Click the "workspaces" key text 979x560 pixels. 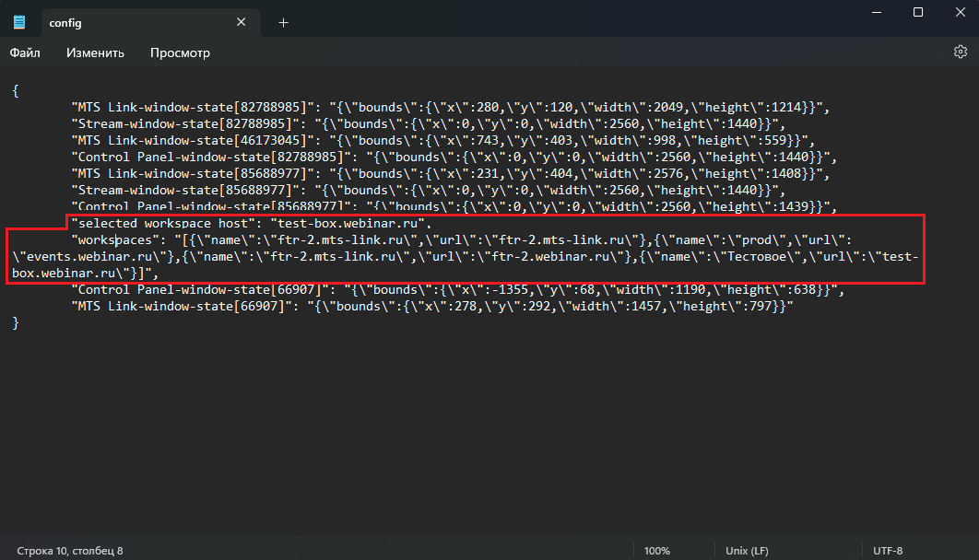coord(115,240)
